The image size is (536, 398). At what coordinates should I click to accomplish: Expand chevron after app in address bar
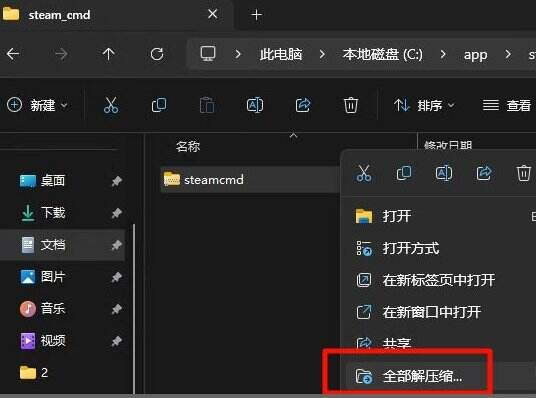[508, 54]
